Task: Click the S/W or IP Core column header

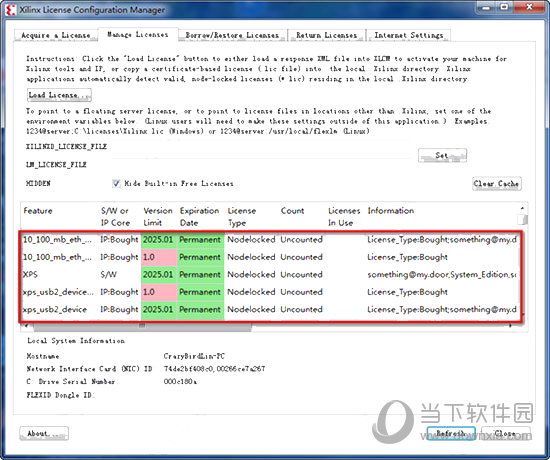Action: point(115,216)
